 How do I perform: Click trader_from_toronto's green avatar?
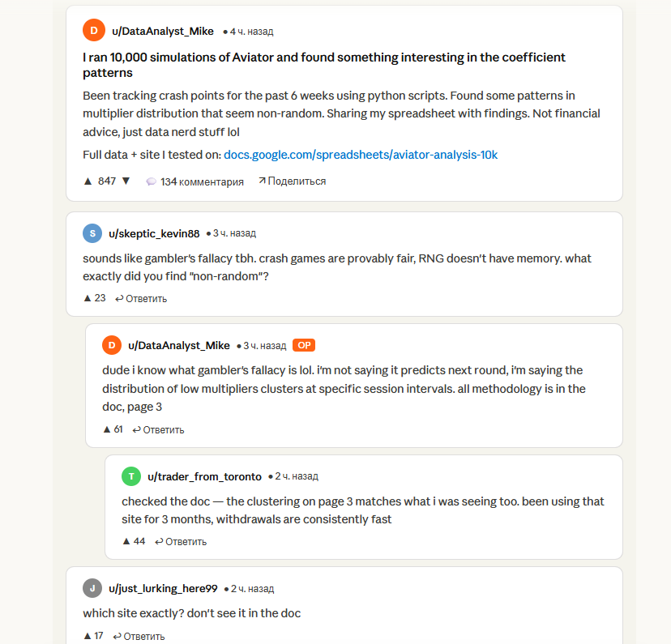point(131,476)
